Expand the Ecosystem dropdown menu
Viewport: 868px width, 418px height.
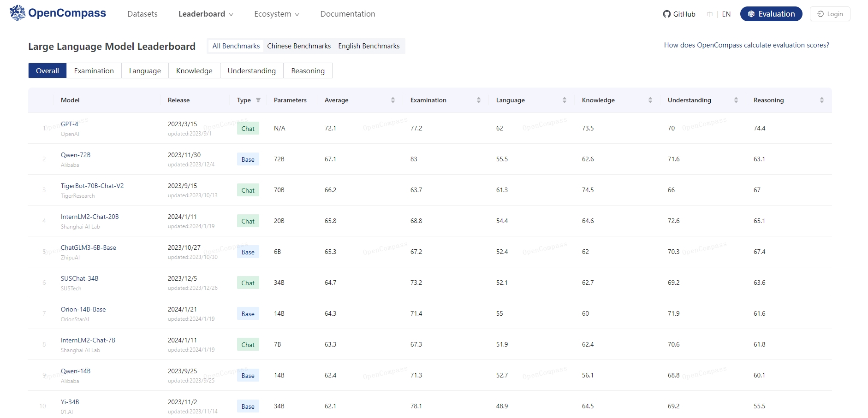tap(277, 14)
